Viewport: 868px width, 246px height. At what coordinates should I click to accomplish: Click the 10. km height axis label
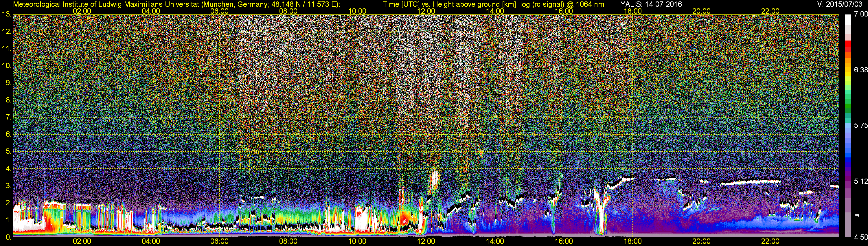coord(6,66)
